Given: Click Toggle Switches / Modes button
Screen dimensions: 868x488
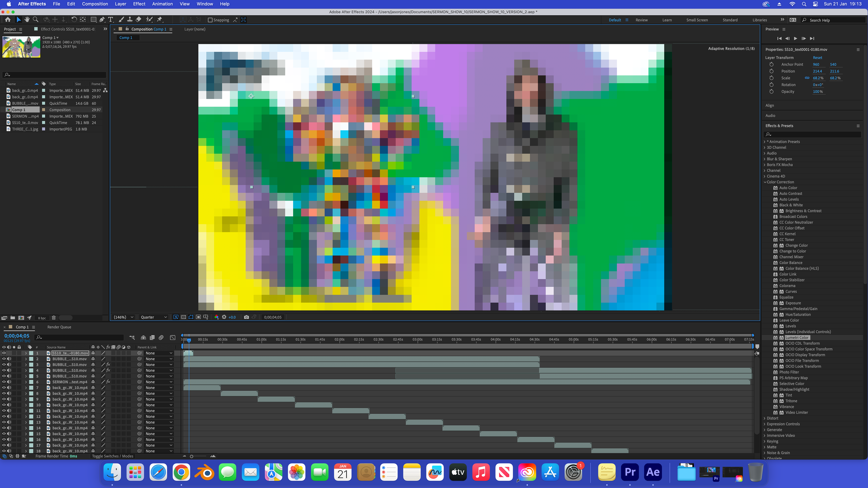Looking at the screenshot, I should (x=113, y=456).
